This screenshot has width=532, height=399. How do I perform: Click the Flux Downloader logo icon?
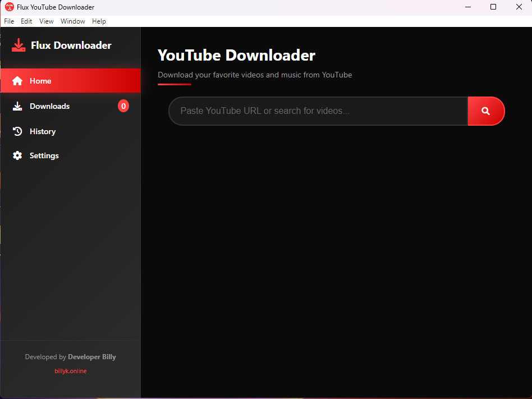19,45
